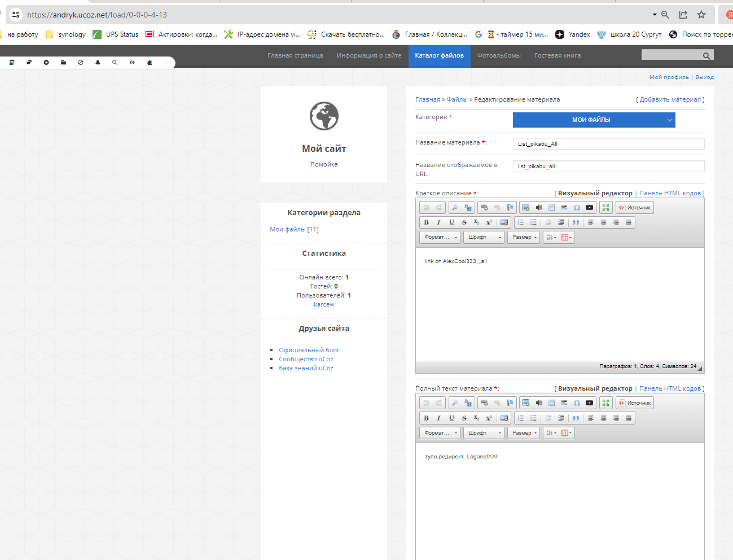Viewport: 733px width, 560px height.
Task: Insert a horizontal line in the short description editor
Action: pyautogui.click(x=564, y=208)
